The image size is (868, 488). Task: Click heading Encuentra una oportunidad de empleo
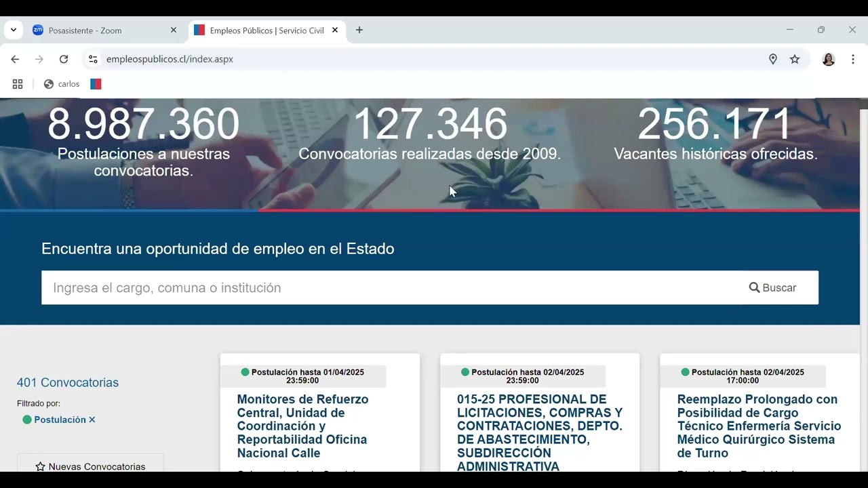pos(218,249)
